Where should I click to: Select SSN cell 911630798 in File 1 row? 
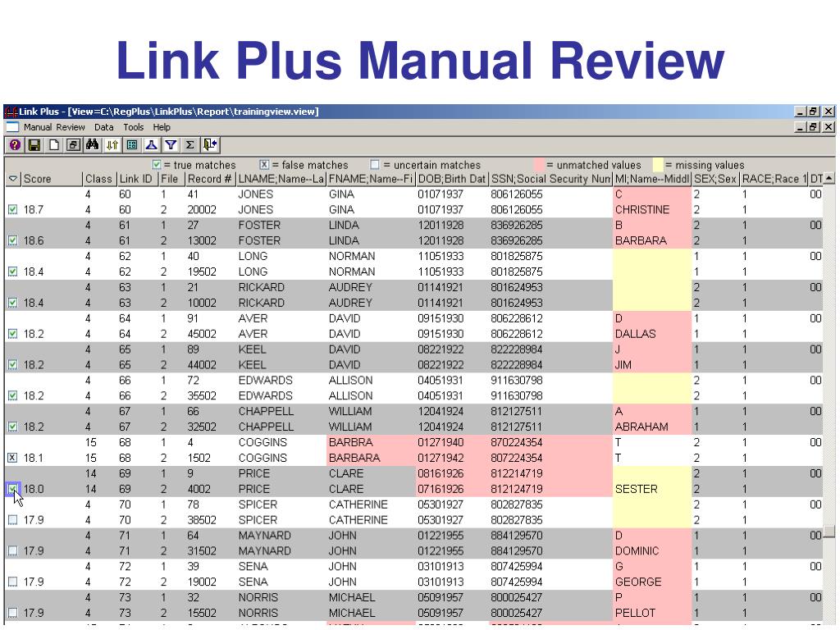tap(550, 381)
